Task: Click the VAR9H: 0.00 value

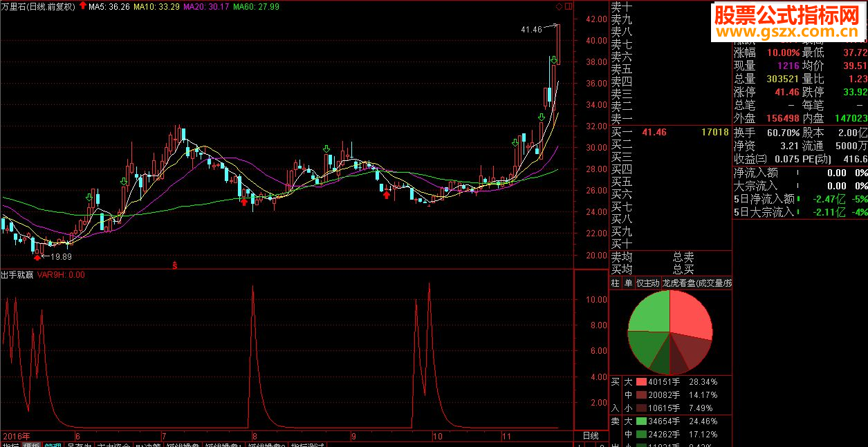Action: 61,274
